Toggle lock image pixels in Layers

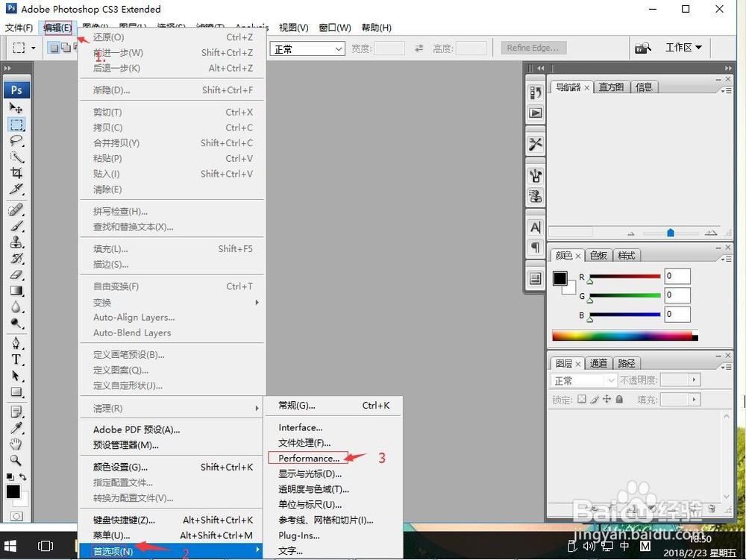(595, 400)
